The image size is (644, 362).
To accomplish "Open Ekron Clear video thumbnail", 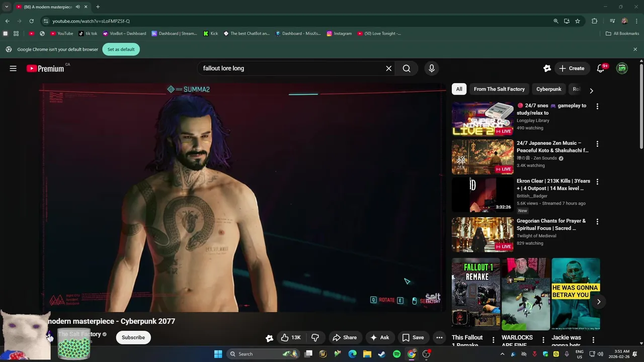I will coord(482,195).
